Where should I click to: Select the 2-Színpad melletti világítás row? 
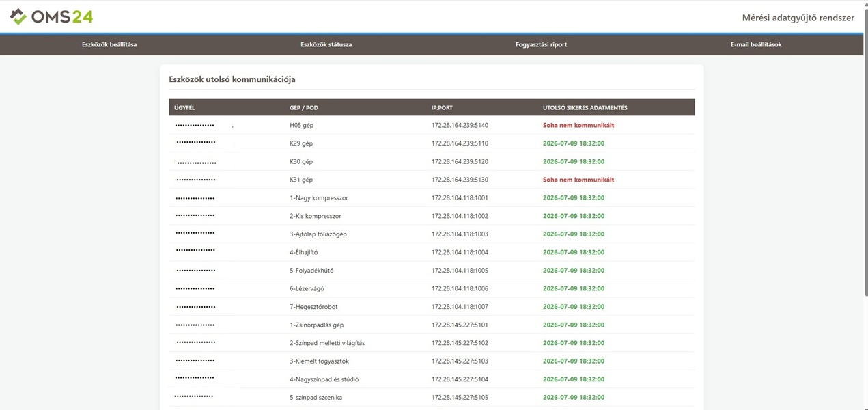pos(432,342)
